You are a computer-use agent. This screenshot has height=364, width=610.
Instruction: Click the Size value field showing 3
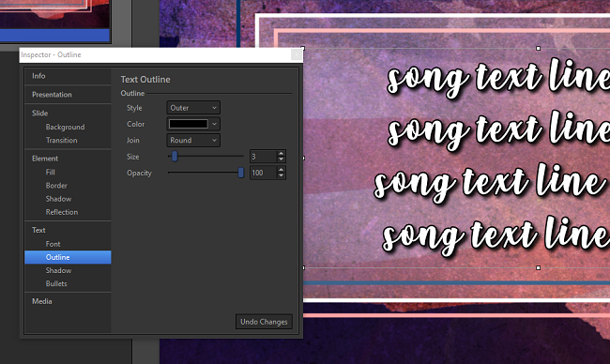coord(264,157)
